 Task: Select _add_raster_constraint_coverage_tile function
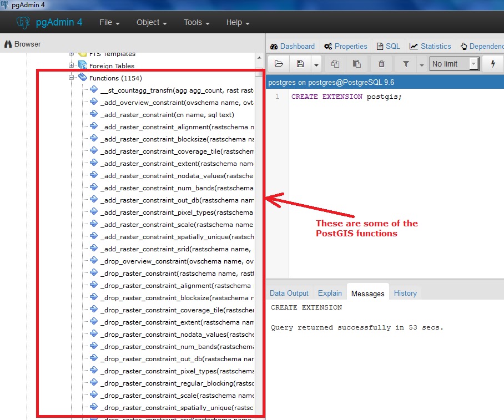point(177,151)
